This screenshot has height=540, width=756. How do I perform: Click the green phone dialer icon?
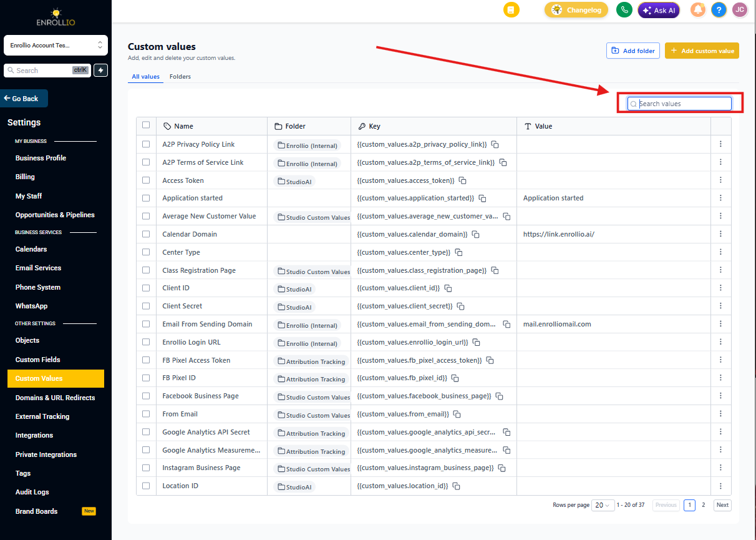(x=624, y=10)
